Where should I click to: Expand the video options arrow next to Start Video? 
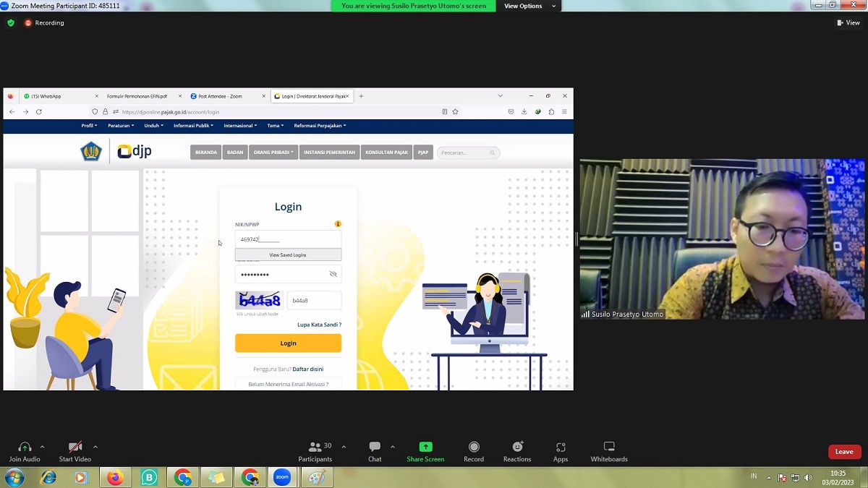[x=95, y=447]
